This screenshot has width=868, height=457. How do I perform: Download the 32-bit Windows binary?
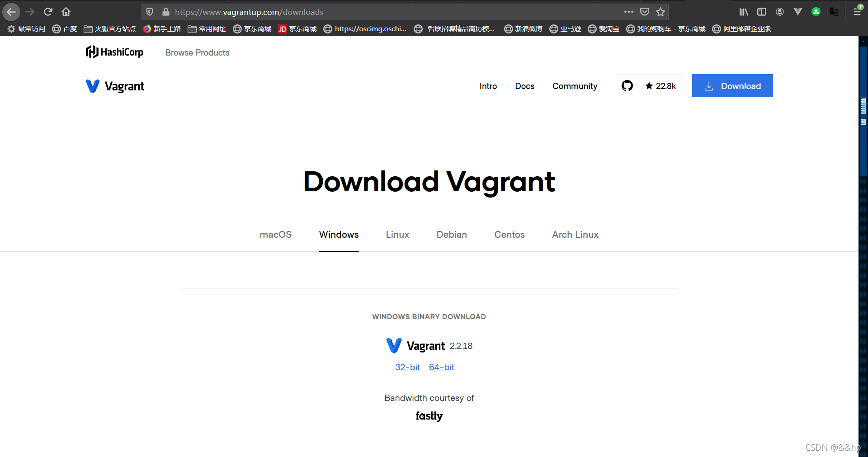[408, 367]
